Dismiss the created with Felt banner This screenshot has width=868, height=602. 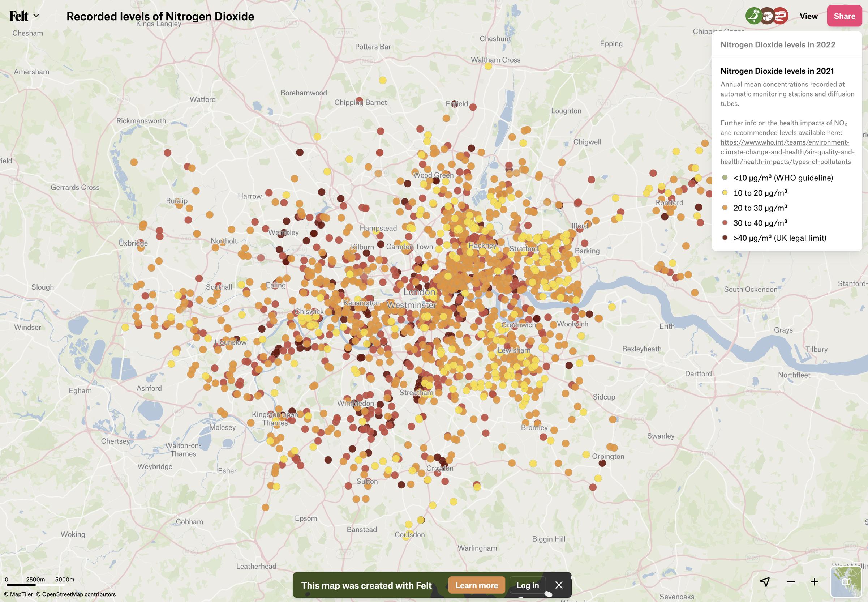pos(559,585)
